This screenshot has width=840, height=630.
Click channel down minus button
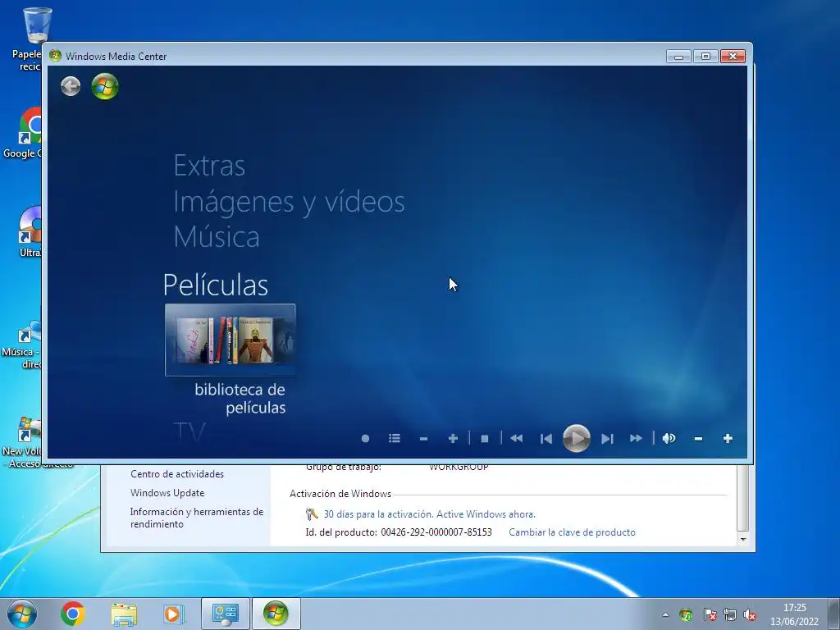pos(424,439)
